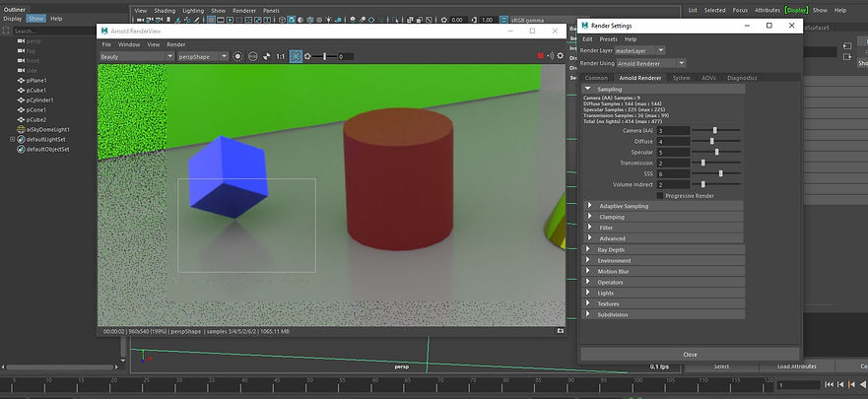Open the Beauty AOV dropdown in RenderView
The height and width of the screenshot is (399, 868).
137,56
